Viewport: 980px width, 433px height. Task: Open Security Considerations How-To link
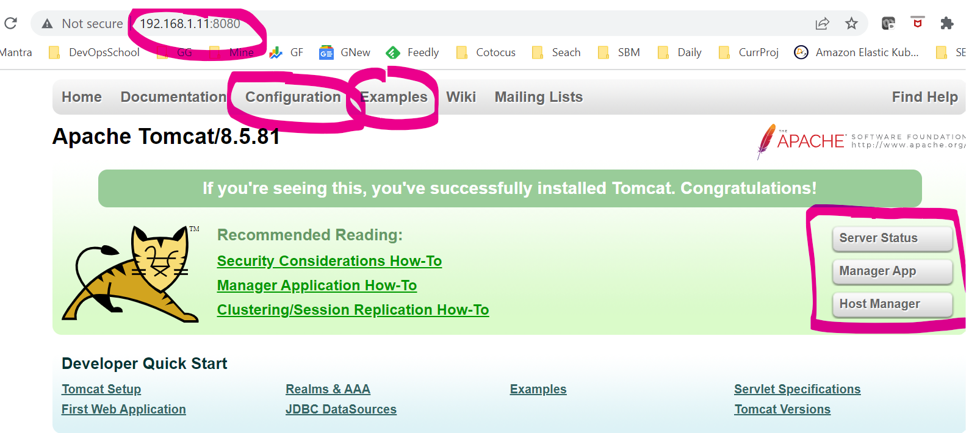329,261
